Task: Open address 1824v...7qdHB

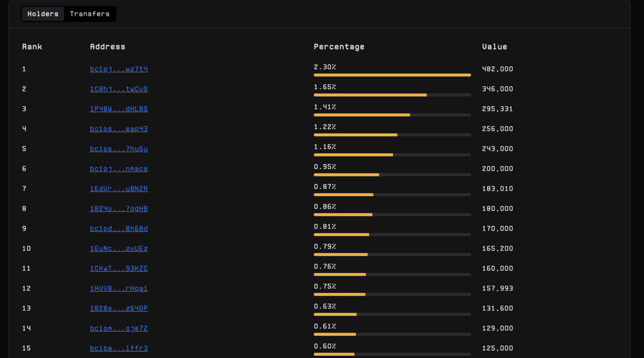Action: point(119,208)
